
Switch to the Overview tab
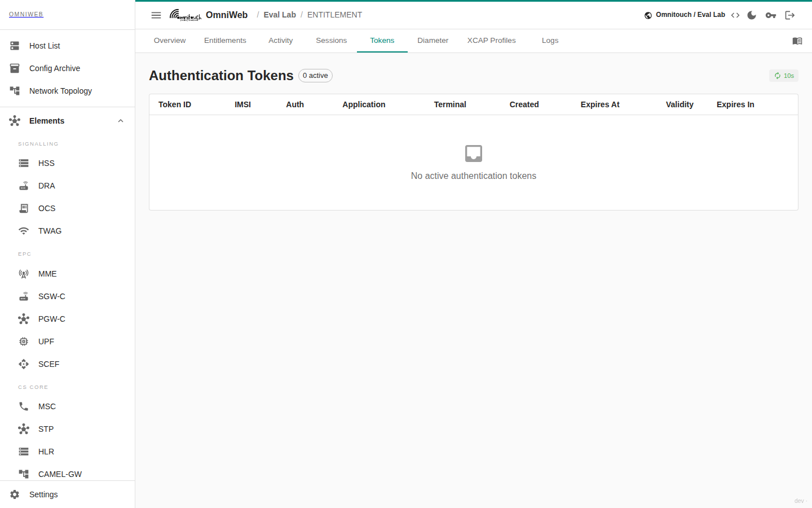(x=170, y=41)
